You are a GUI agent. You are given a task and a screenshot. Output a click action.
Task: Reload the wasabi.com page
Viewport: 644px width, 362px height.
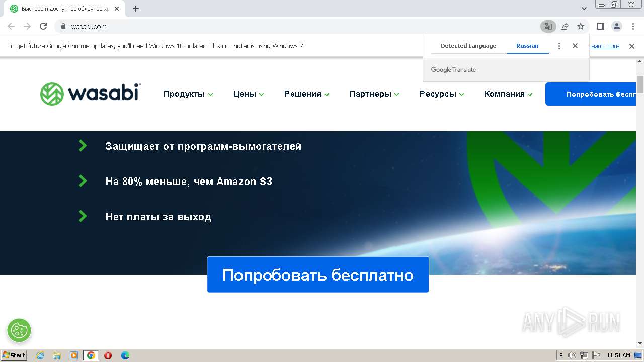[x=43, y=26]
